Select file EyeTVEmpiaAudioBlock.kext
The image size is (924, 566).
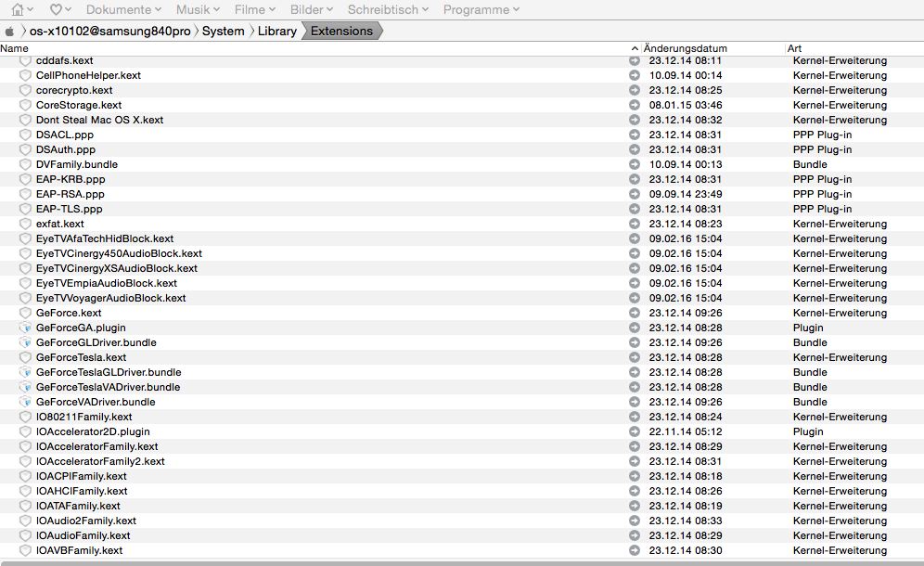click(x=107, y=283)
